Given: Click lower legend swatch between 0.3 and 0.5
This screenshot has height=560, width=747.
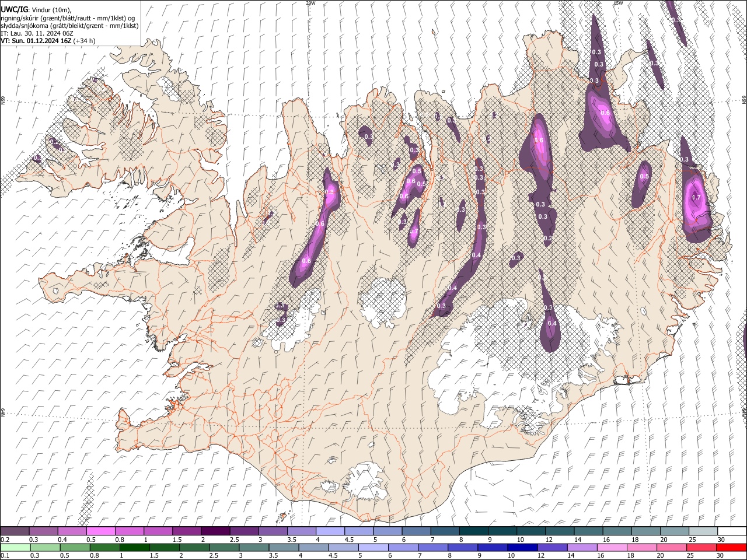Looking at the screenshot, I should pyautogui.click(x=44, y=547).
